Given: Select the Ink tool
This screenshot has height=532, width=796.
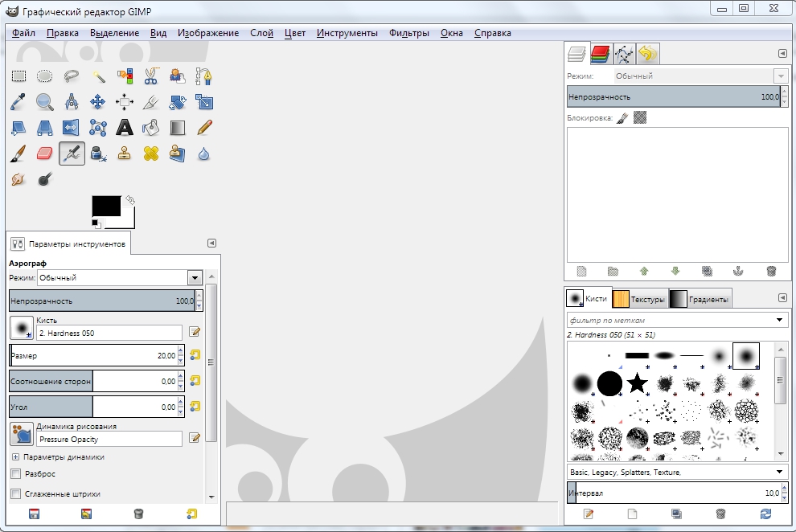Looking at the screenshot, I should (98, 153).
